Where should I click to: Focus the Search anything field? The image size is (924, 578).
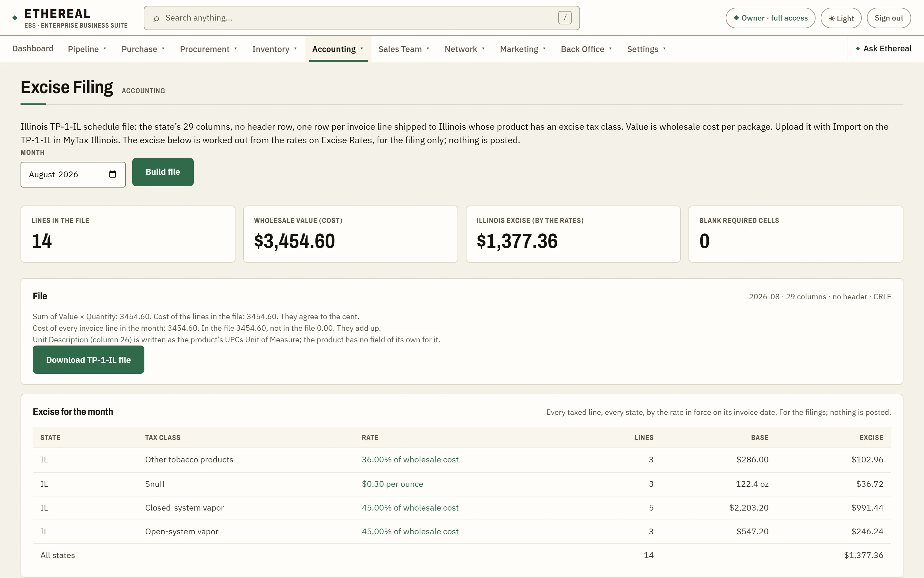point(362,18)
